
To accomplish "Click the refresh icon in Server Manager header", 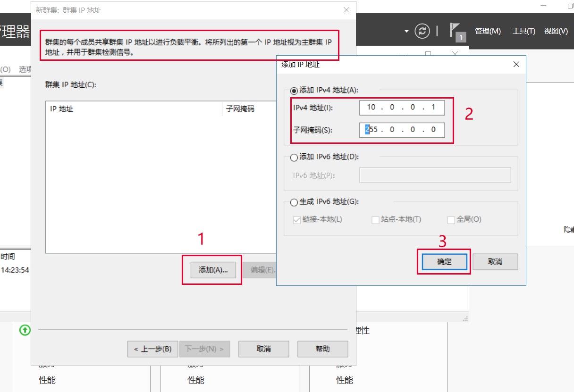I will click(x=422, y=31).
